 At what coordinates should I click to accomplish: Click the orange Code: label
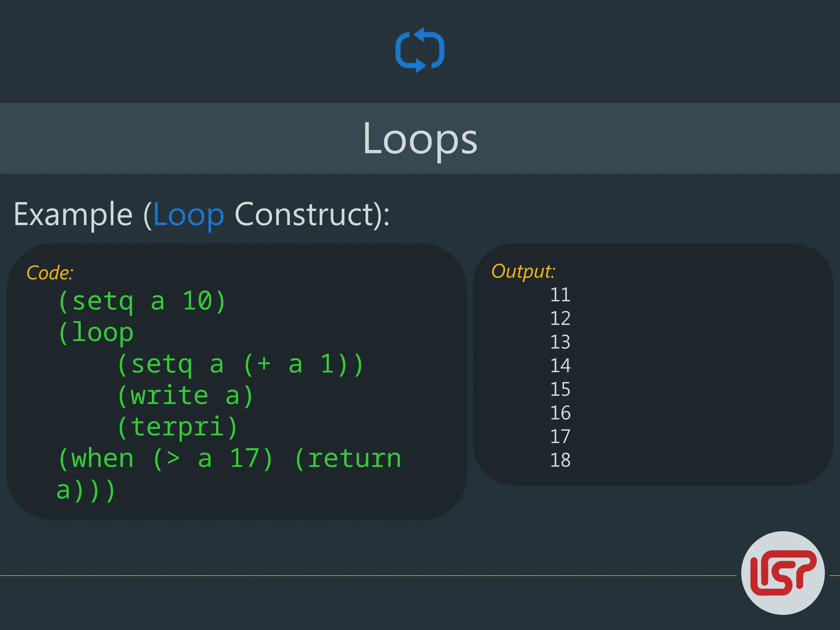pos(50,273)
